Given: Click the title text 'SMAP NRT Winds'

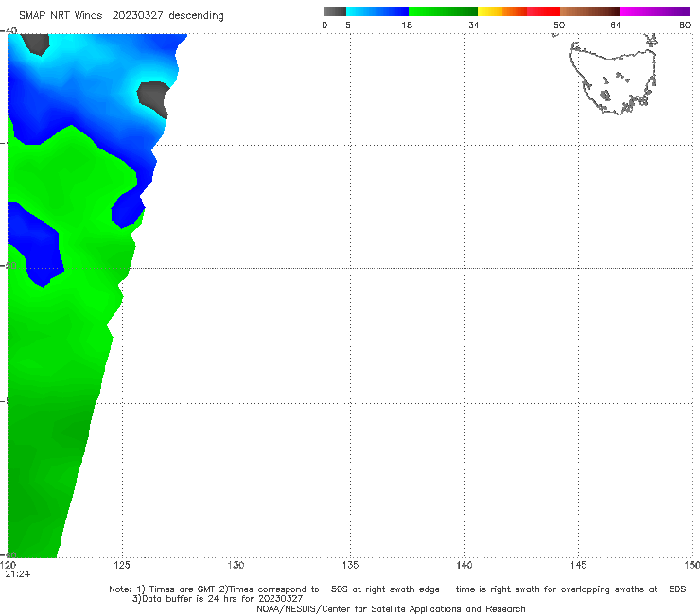Looking at the screenshot, I should tap(61, 15).
